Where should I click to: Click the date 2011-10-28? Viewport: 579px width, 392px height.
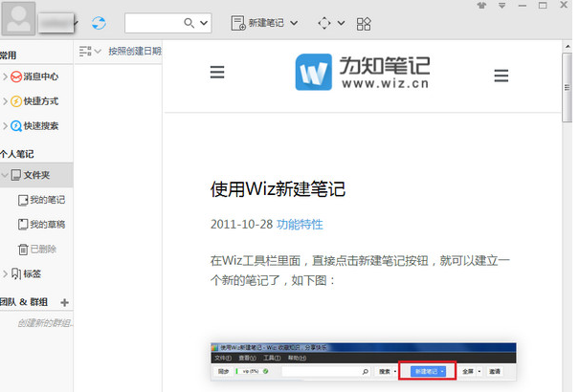pos(241,225)
